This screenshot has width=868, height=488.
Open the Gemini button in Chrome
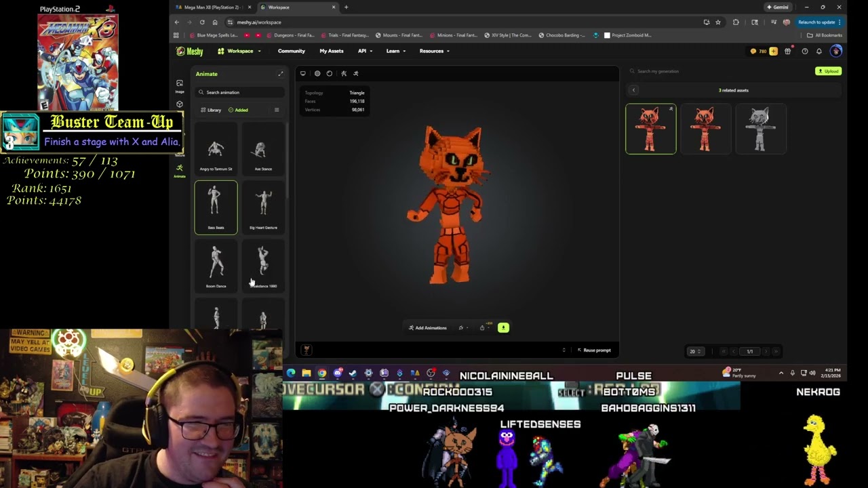(778, 7)
